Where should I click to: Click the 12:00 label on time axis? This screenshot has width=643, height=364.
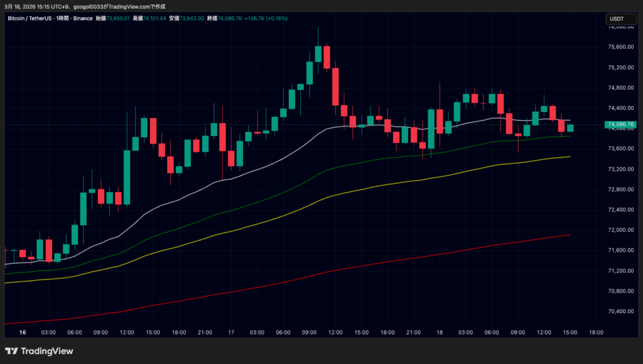[x=127, y=333]
